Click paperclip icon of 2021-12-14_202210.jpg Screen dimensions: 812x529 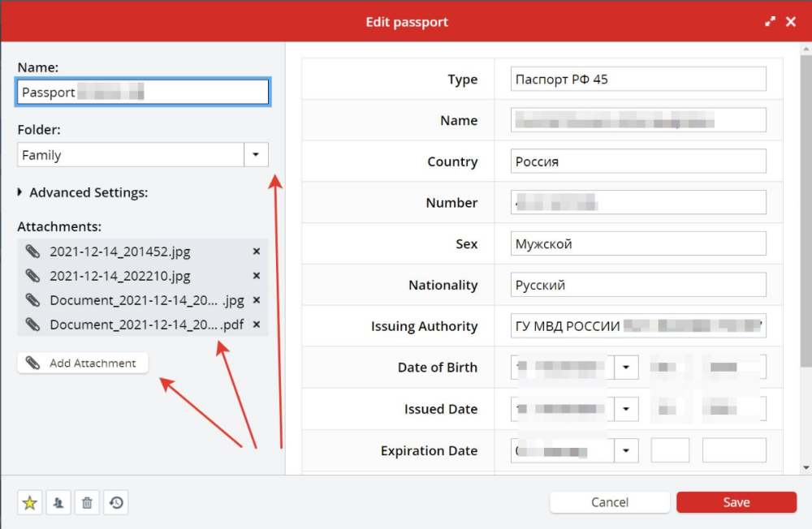32,276
